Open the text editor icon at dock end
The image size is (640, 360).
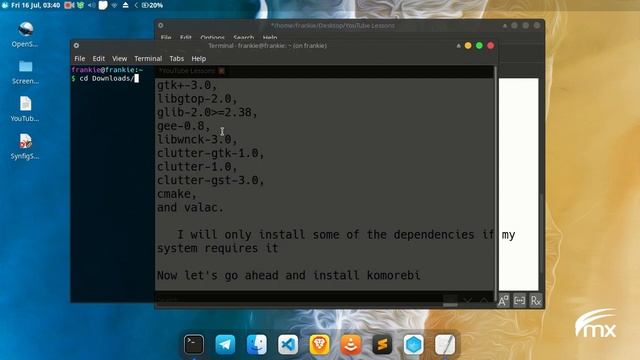pos(445,344)
